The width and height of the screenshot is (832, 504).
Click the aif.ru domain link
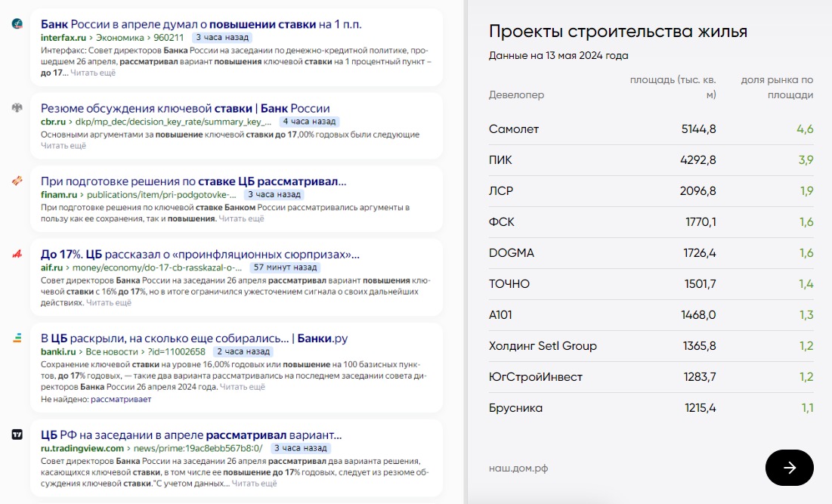click(x=51, y=267)
